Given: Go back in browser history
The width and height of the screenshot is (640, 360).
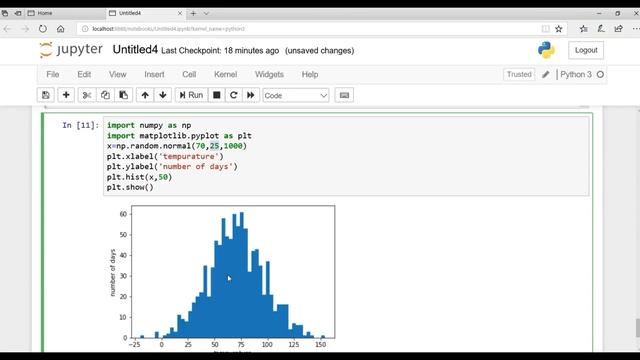Looking at the screenshot, I should [7, 29].
